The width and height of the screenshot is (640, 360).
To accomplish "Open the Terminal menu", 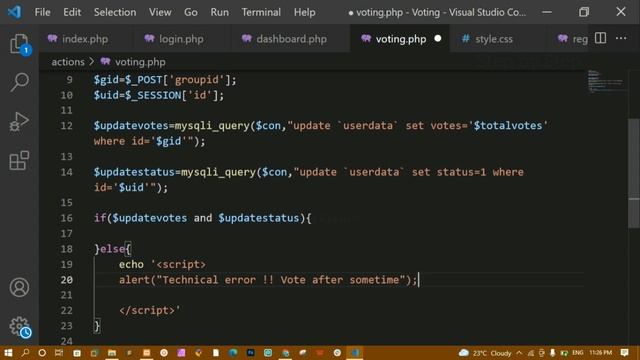I will [x=261, y=12].
